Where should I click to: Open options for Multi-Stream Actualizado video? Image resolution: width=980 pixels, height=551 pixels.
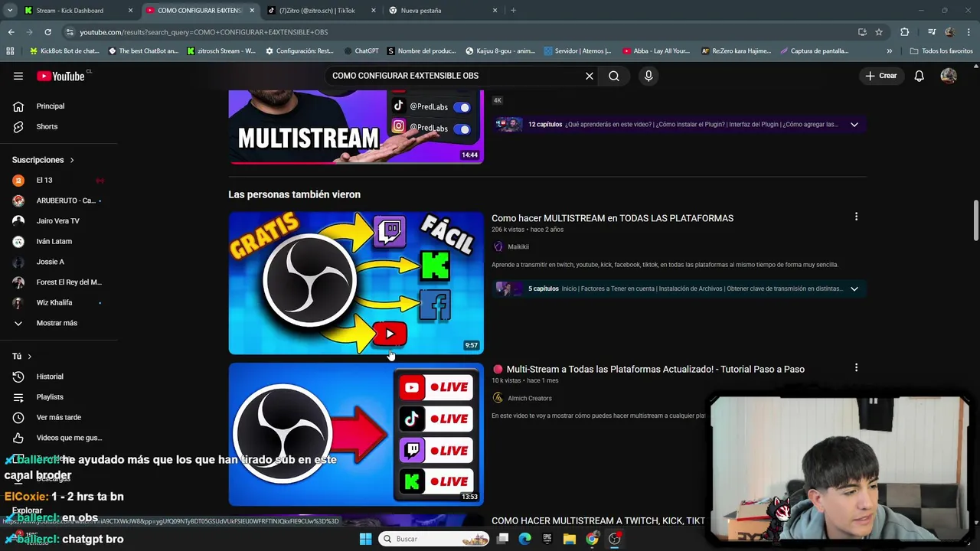coord(856,367)
